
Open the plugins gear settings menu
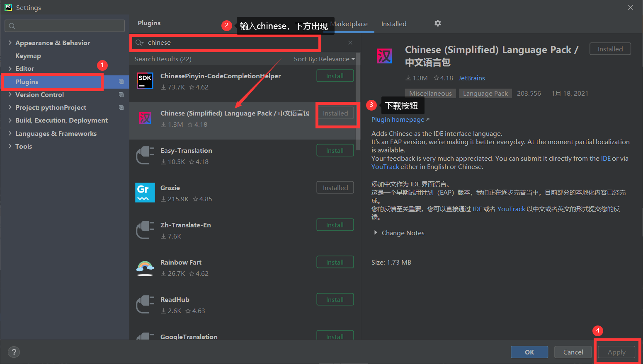click(438, 23)
